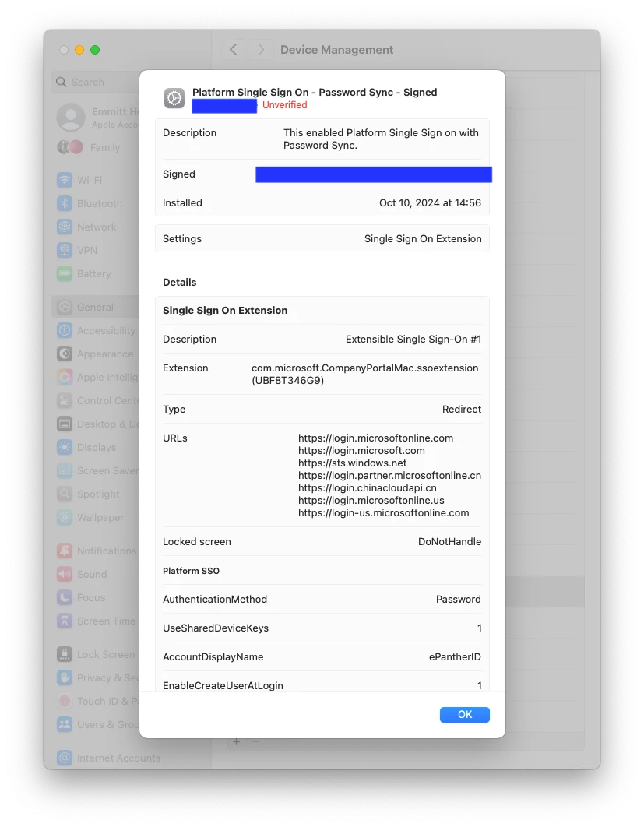Click the Installed date Oct 10, 2024 at 14:56
The width and height of the screenshot is (644, 827).
[x=430, y=203]
